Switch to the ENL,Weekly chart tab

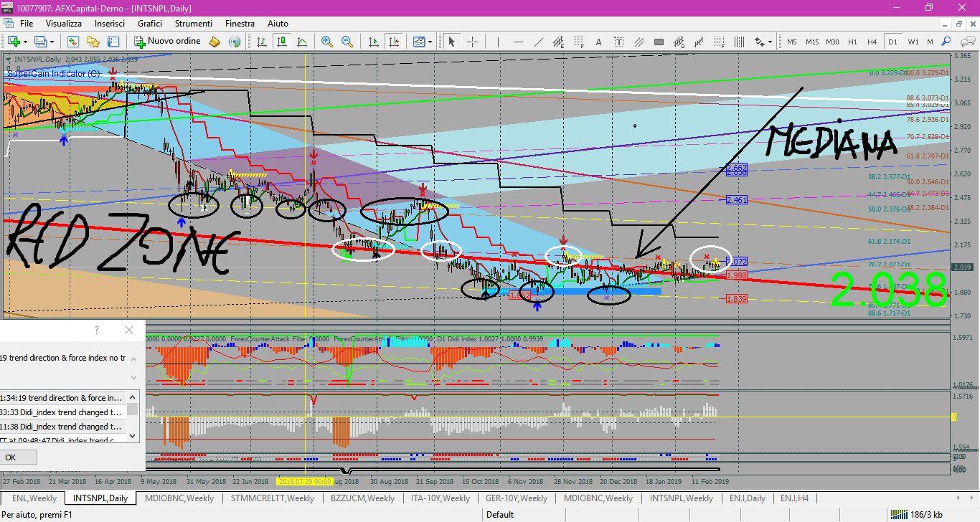click(x=34, y=498)
